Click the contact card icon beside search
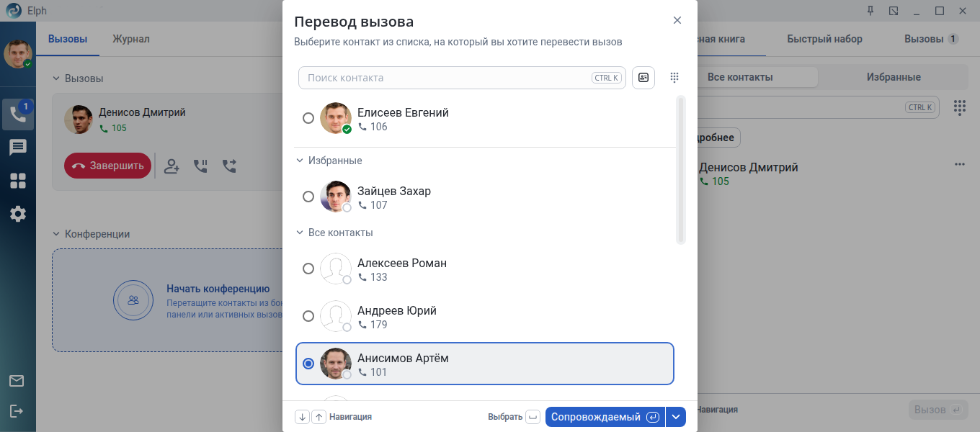The width and height of the screenshot is (980, 432). pos(643,78)
